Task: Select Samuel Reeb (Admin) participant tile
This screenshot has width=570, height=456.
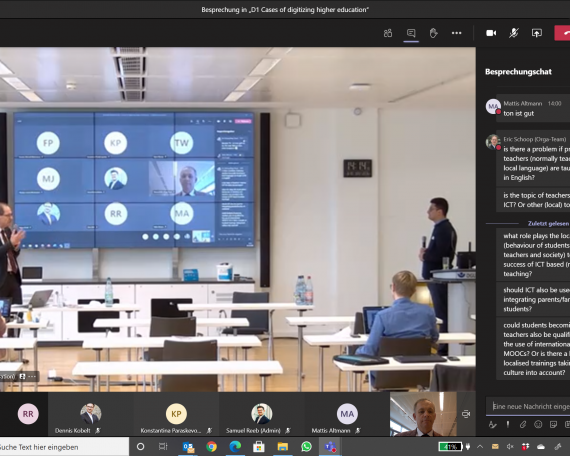Action: (x=261, y=414)
